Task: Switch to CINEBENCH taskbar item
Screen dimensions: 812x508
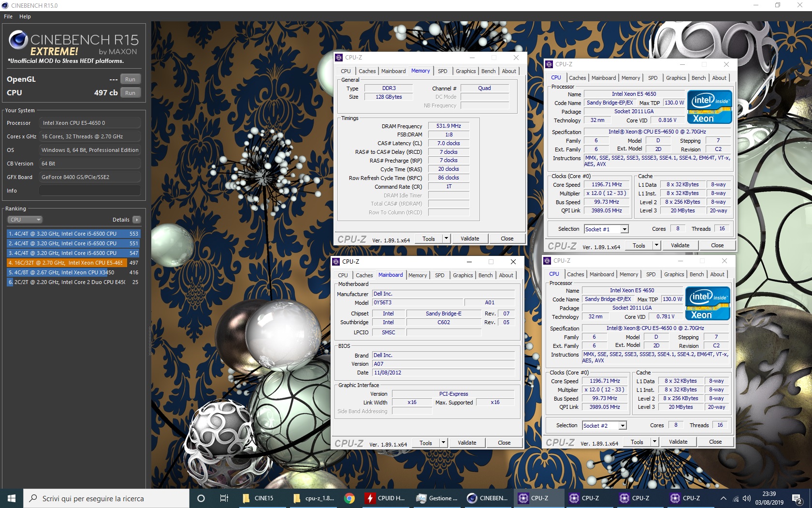Action: [488, 498]
